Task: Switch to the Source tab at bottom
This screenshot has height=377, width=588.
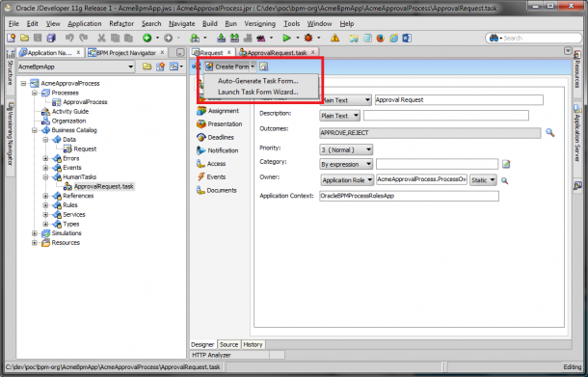Action: click(228, 344)
